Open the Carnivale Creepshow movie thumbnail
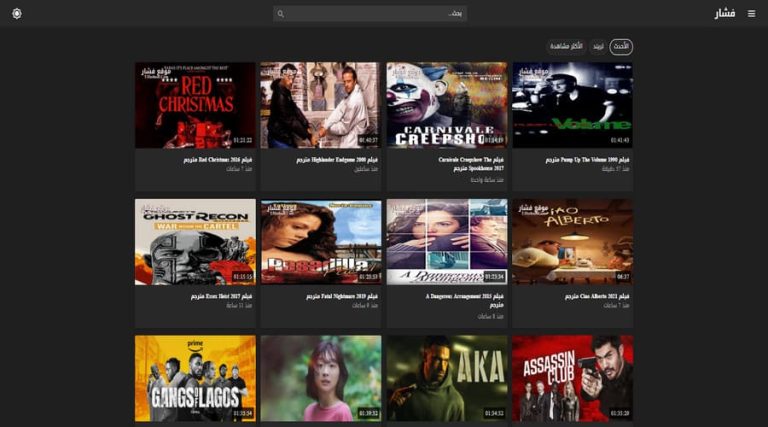The height and width of the screenshot is (427, 768). [447, 105]
